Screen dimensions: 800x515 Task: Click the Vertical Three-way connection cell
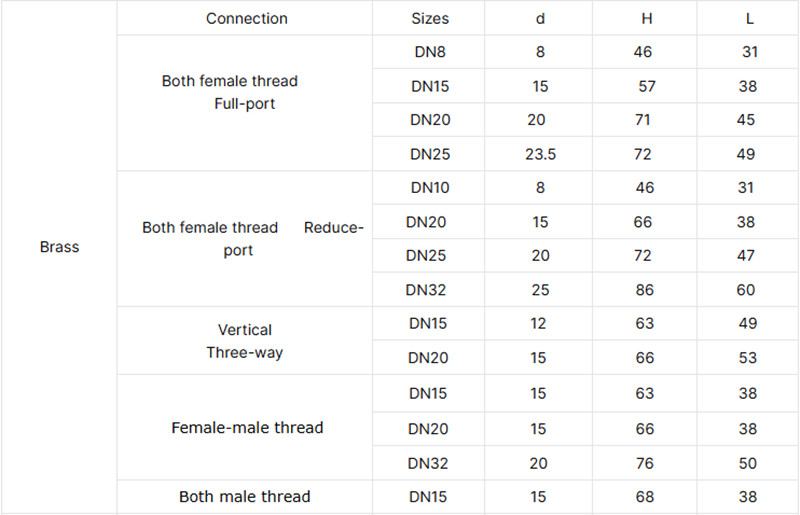245,341
